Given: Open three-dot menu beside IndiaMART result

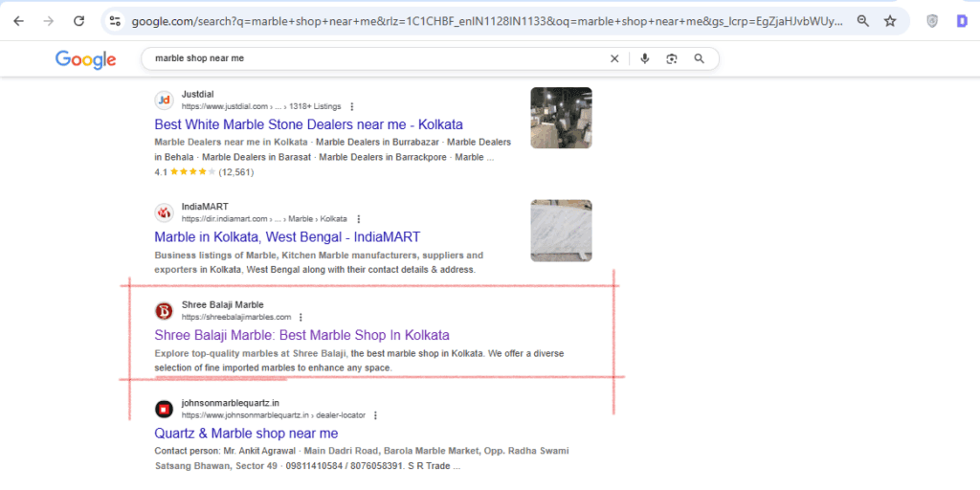Looking at the screenshot, I should click(359, 219).
